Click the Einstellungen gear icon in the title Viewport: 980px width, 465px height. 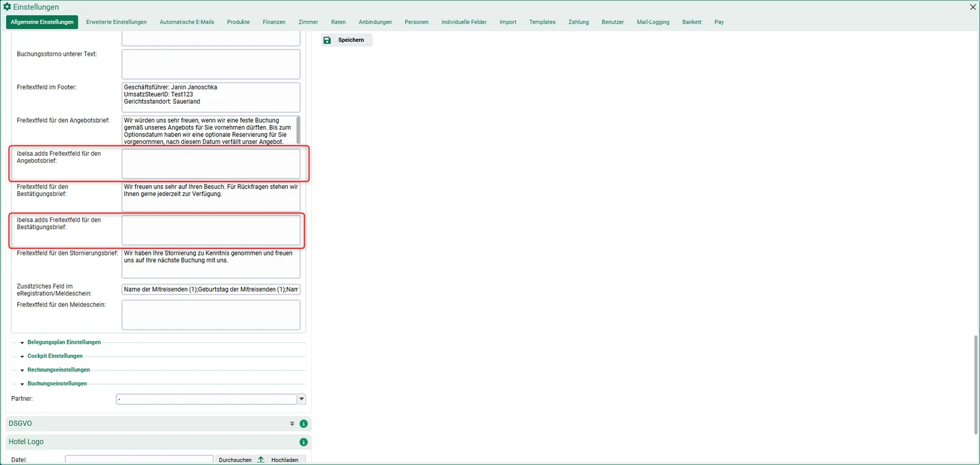point(7,7)
